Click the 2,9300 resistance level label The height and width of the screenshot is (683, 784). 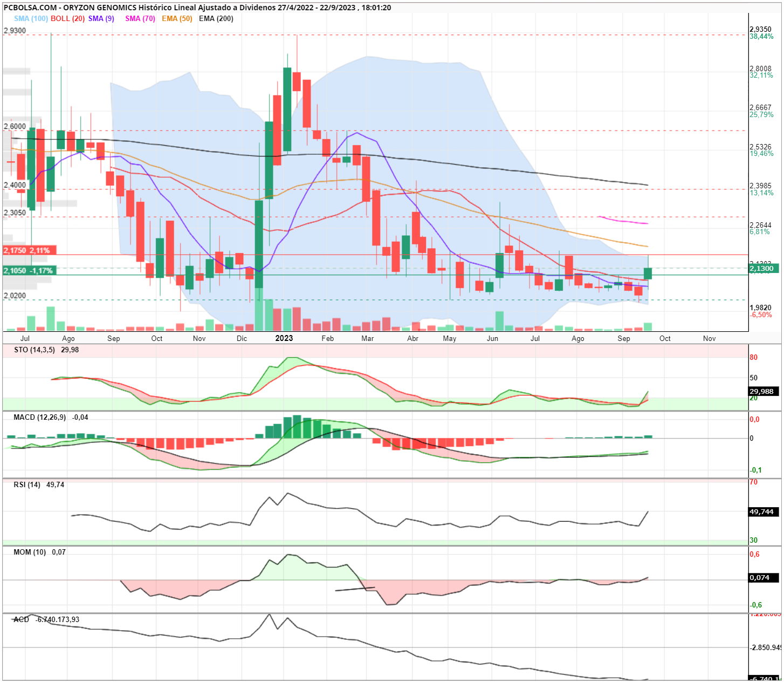click(15, 31)
